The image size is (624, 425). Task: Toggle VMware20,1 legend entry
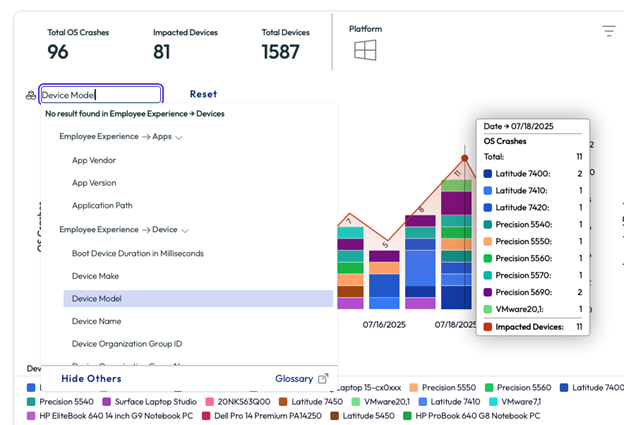[381, 402]
